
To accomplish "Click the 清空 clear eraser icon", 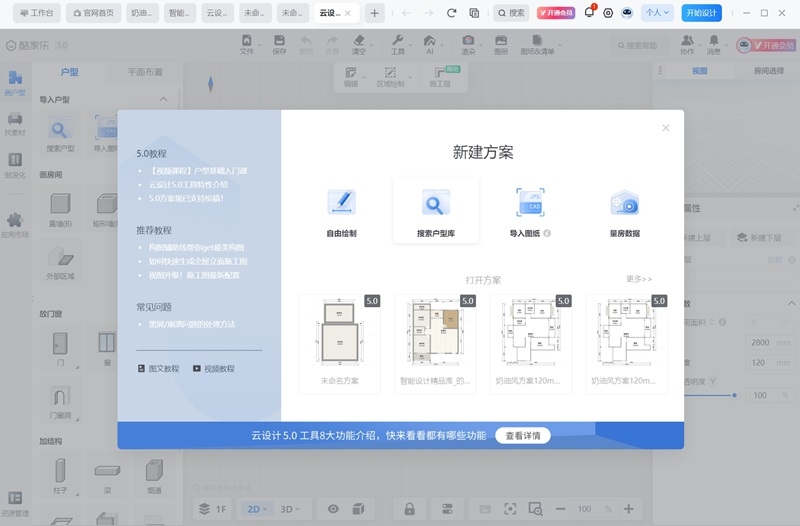I will pos(359,44).
